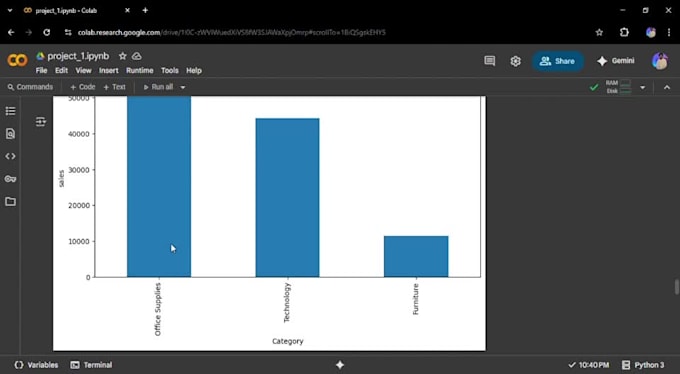Open a new browser tab

pyautogui.click(x=145, y=10)
